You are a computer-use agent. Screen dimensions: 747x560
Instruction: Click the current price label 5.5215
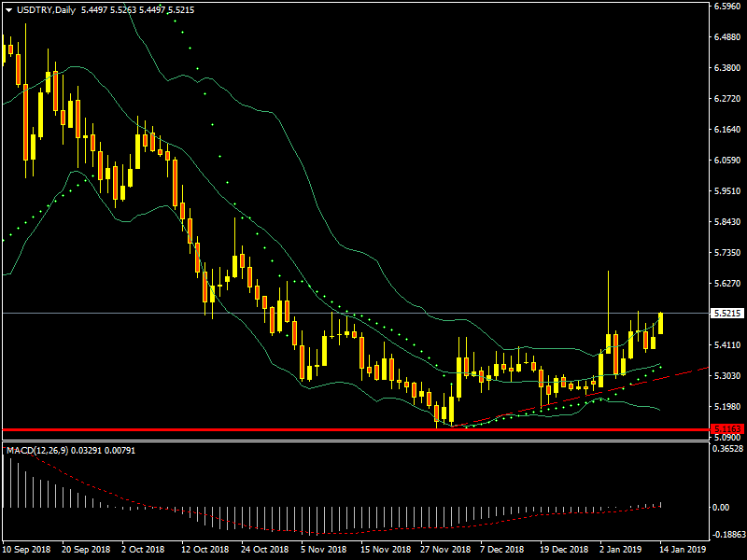coord(726,314)
